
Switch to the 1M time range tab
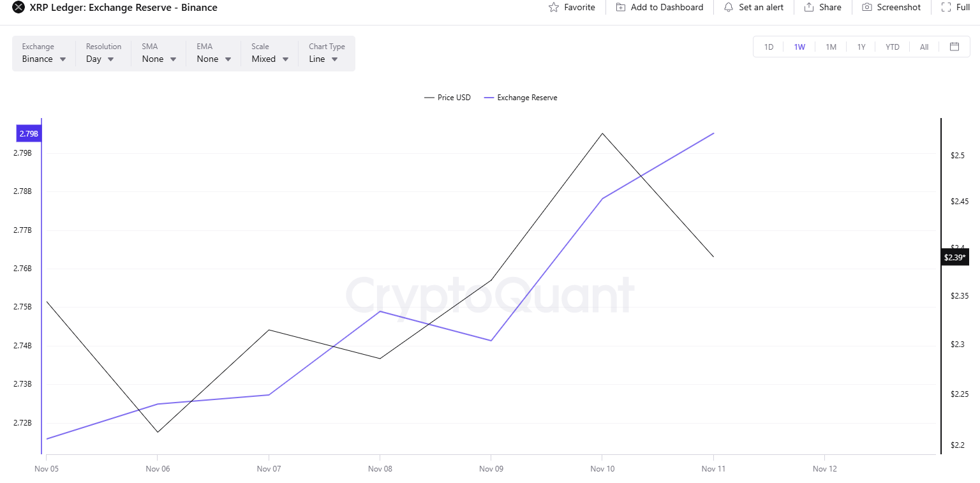[831, 47]
